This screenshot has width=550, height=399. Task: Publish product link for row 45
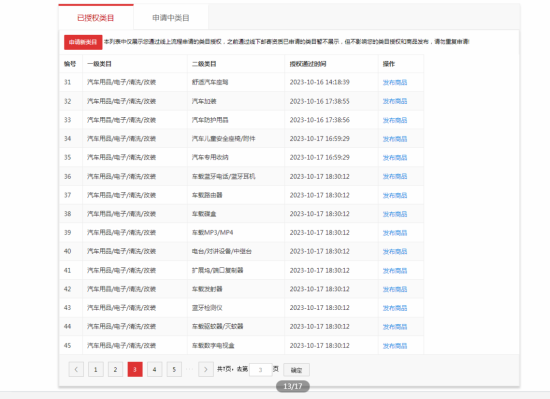(395, 346)
